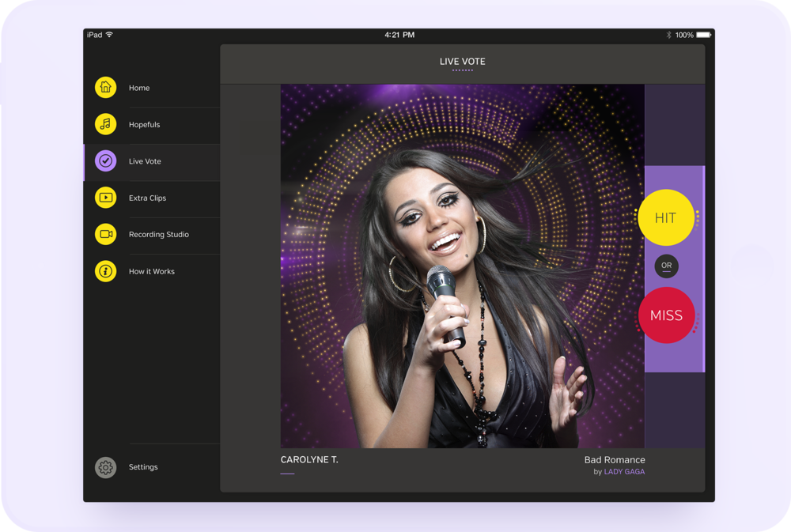Tap the Wi-Fi status icon
791x532 pixels.
click(x=109, y=35)
